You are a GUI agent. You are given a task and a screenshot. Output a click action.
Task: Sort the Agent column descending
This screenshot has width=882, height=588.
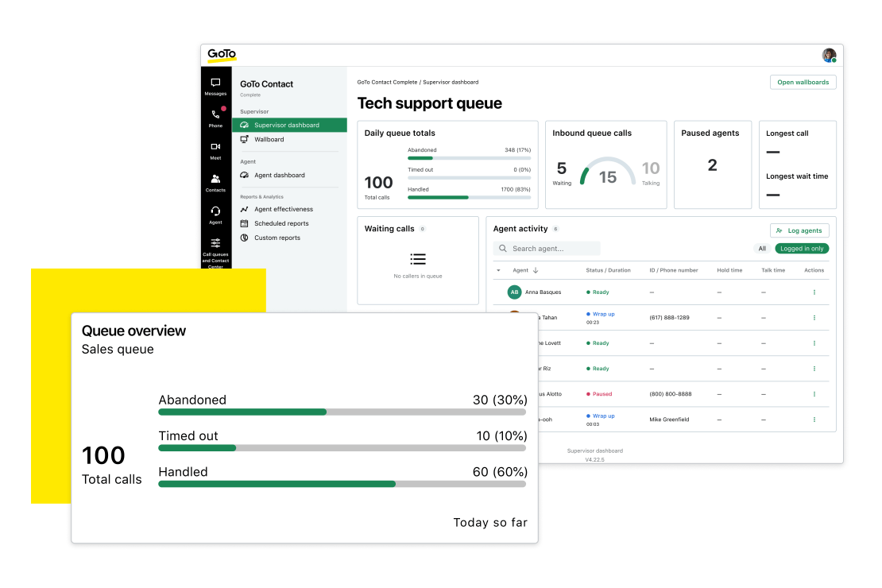pyautogui.click(x=536, y=269)
